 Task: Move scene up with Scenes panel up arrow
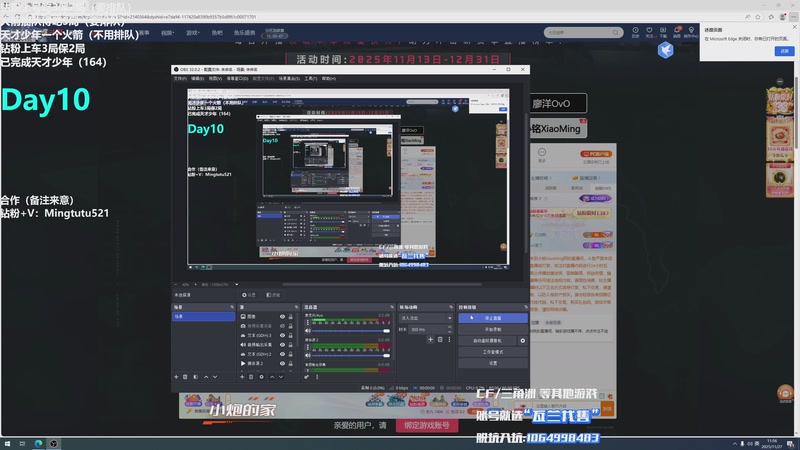tap(206, 377)
